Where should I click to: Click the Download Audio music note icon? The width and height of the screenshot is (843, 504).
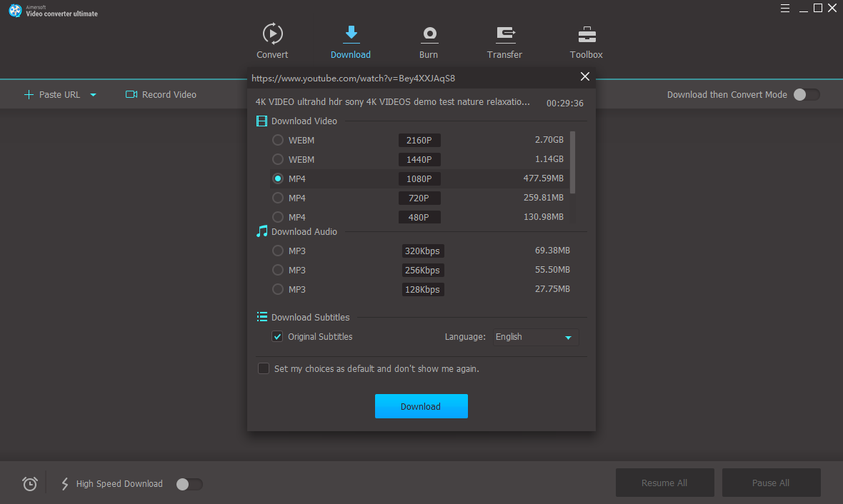point(261,231)
